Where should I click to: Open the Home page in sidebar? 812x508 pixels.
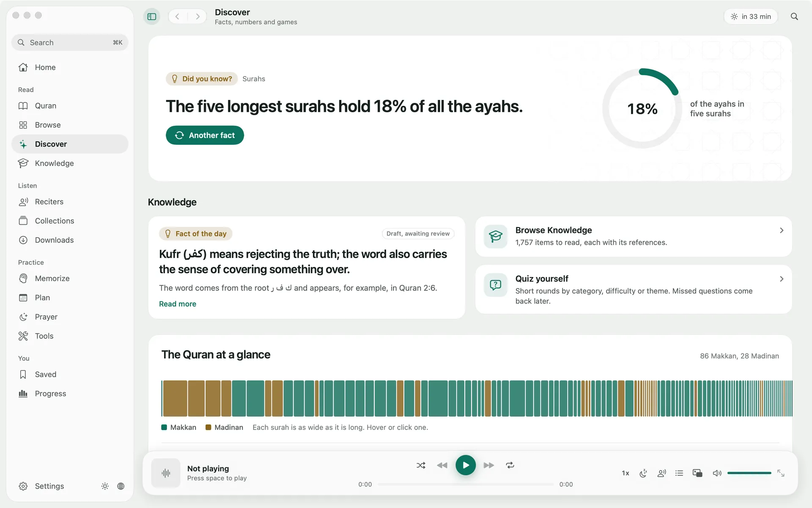[70, 67]
